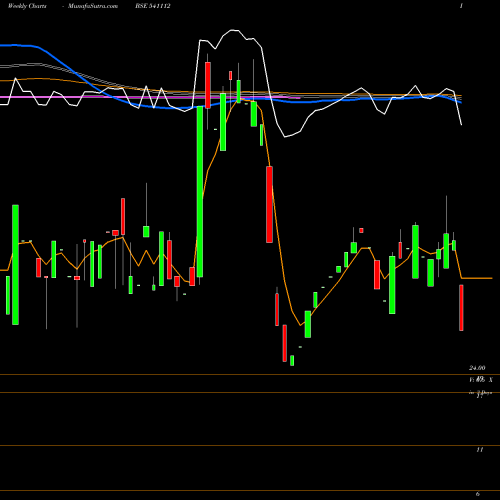Click the peak of the white indicator line
This screenshot has width=500, height=500.
click(234, 30)
